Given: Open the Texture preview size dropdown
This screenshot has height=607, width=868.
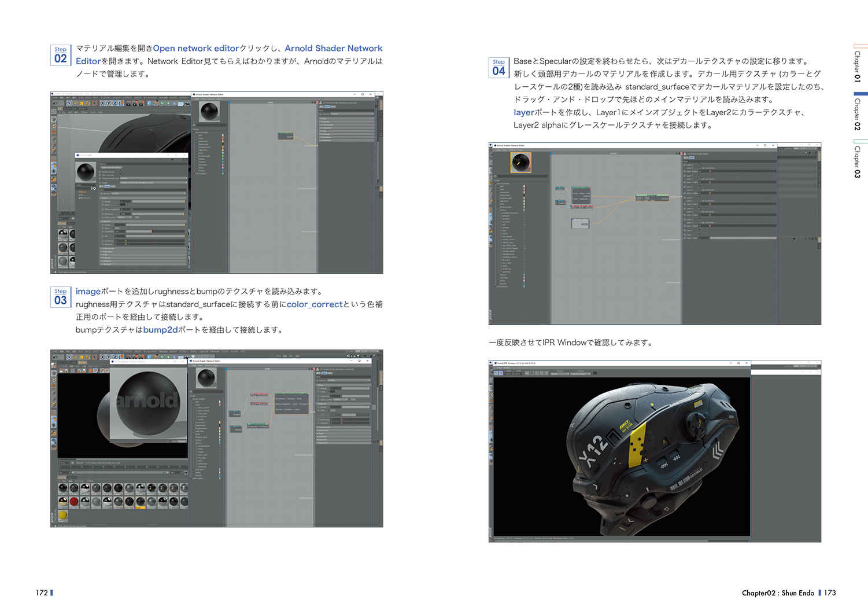Looking at the screenshot, I should tap(153, 178).
